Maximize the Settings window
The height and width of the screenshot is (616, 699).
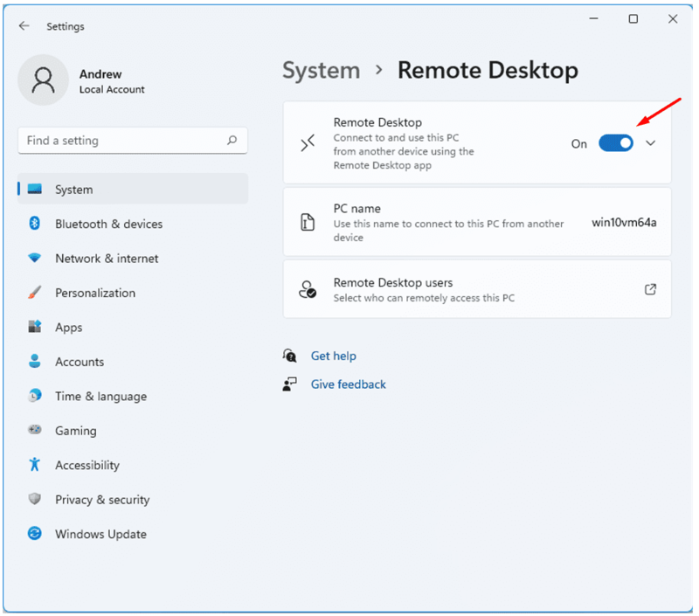tap(633, 18)
